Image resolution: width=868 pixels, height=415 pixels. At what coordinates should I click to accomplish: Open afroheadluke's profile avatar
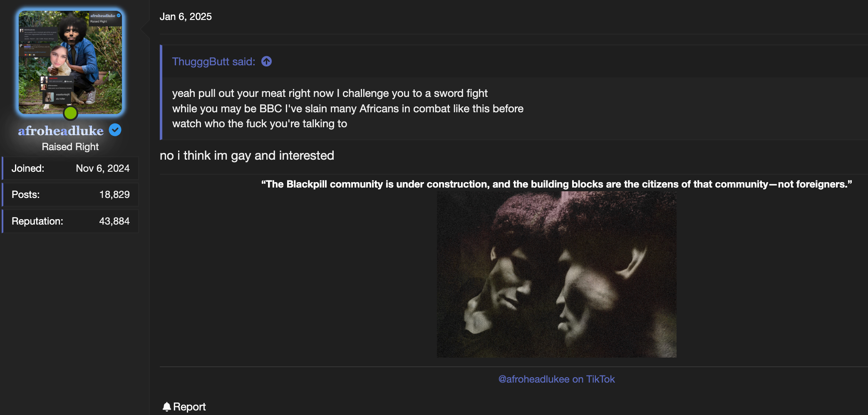pyautogui.click(x=70, y=62)
